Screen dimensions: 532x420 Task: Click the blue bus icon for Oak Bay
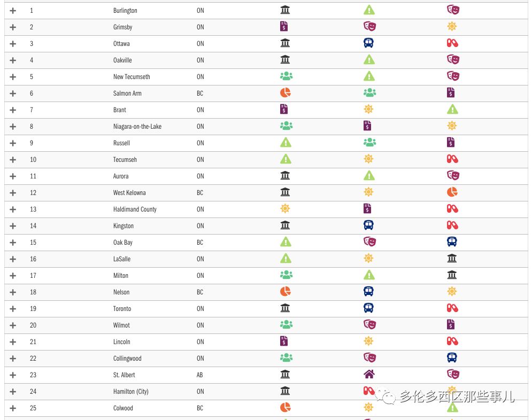tap(452, 242)
